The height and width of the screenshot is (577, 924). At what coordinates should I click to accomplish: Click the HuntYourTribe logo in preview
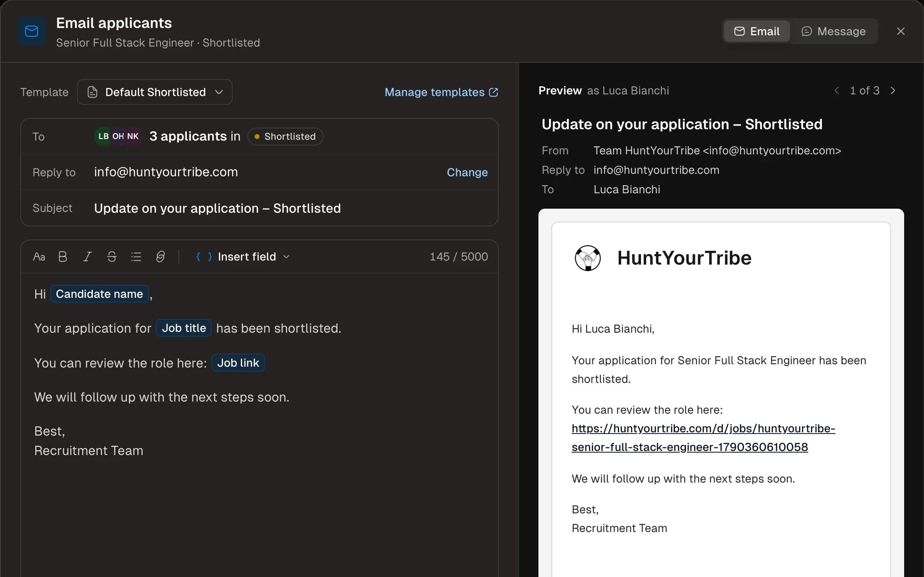click(588, 258)
